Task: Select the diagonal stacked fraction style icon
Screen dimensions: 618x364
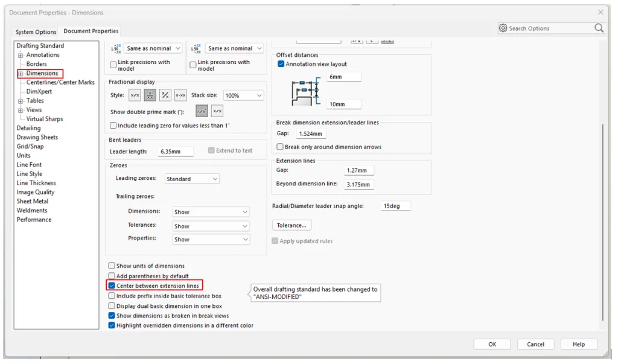Action: tap(165, 95)
